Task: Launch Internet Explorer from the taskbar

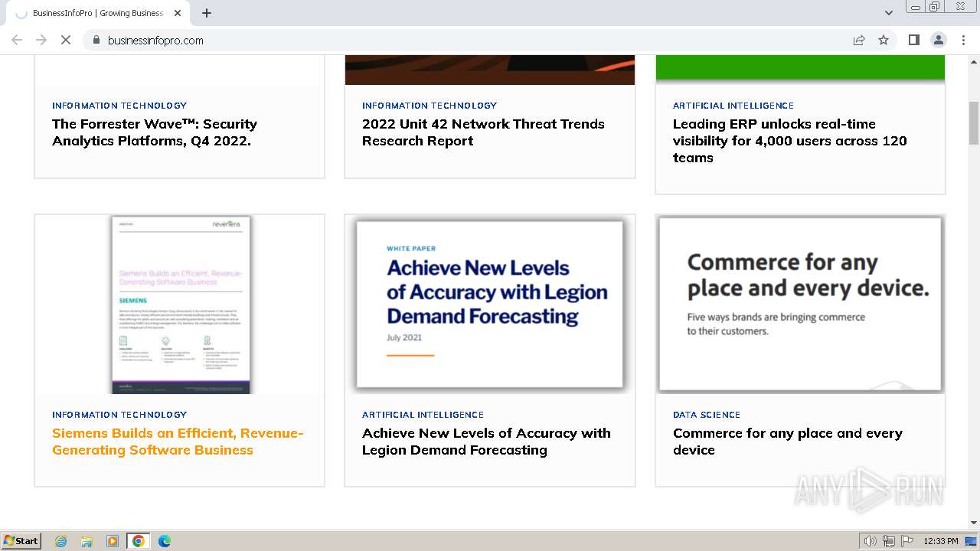Action: click(61, 541)
